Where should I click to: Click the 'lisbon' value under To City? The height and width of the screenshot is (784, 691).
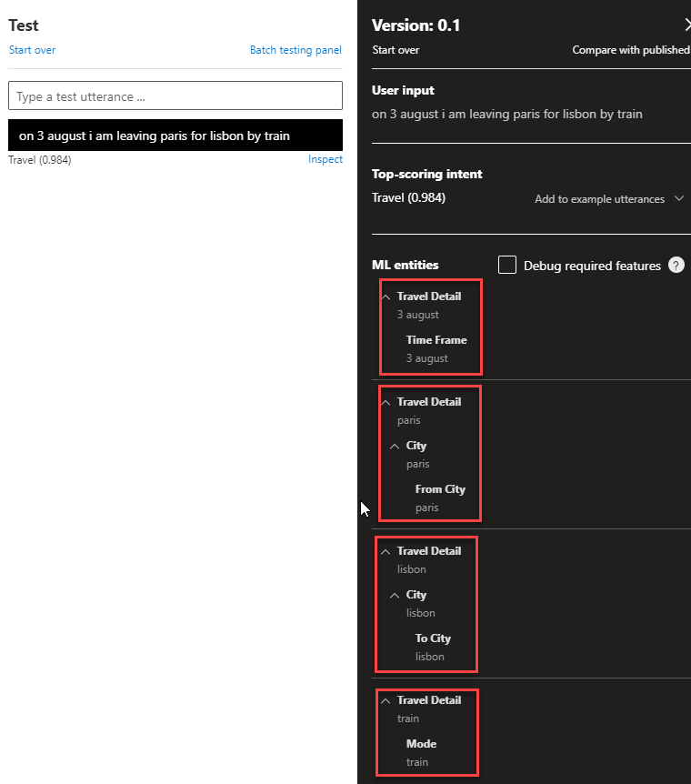pyautogui.click(x=429, y=657)
